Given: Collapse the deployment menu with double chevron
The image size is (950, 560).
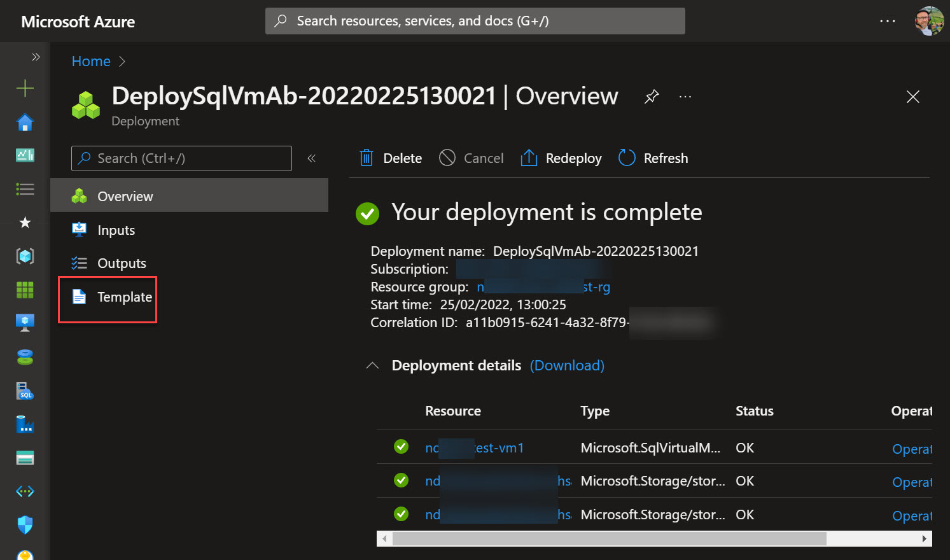Looking at the screenshot, I should tap(312, 158).
